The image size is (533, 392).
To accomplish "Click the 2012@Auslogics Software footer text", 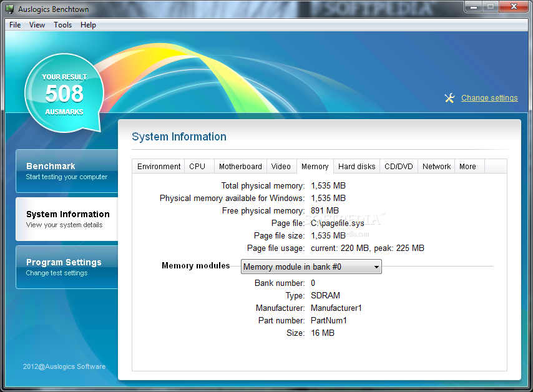I will coord(64,366).
